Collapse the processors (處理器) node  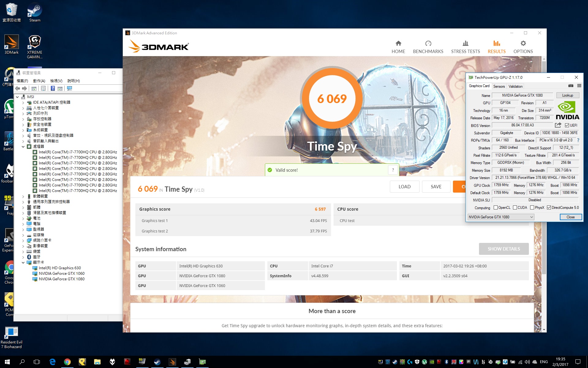pyautogui.click(x=23, y=147)
